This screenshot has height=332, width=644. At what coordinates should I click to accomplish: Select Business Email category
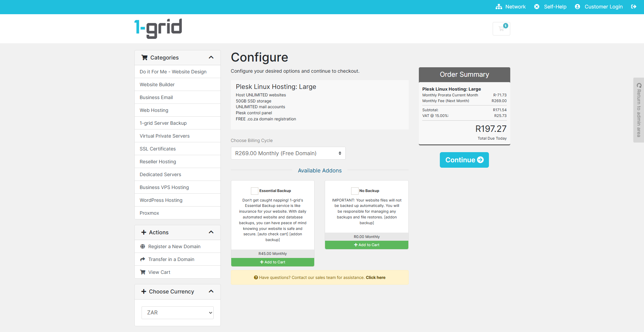click(x=177, y=97)
